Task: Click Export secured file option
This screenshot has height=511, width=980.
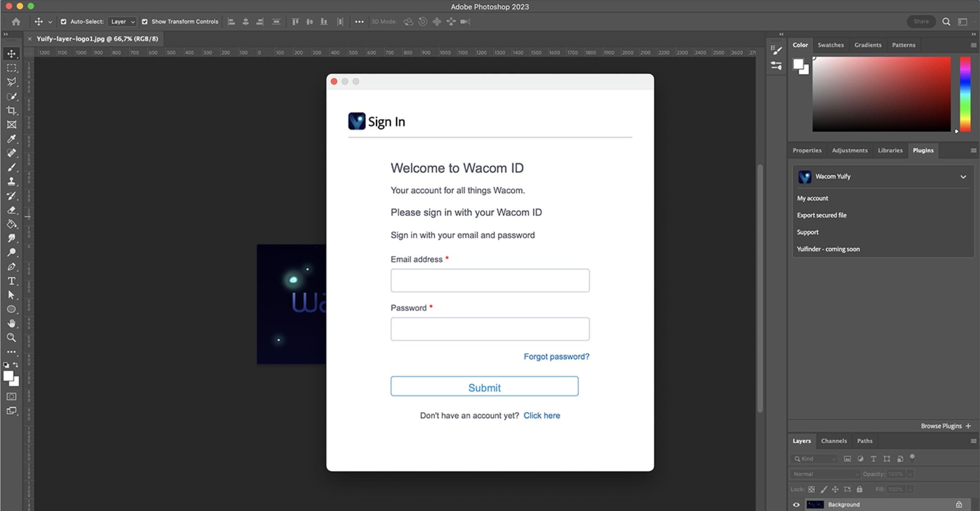Action: pos(822,215)
